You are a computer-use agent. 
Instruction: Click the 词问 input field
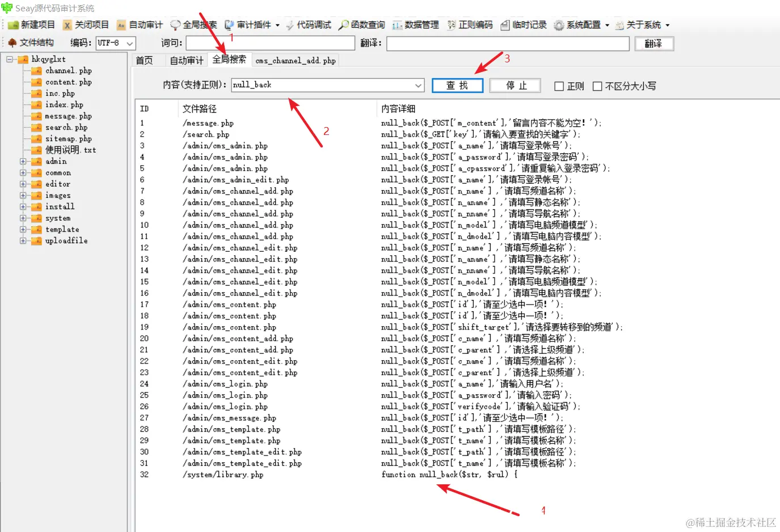point(269,43)
